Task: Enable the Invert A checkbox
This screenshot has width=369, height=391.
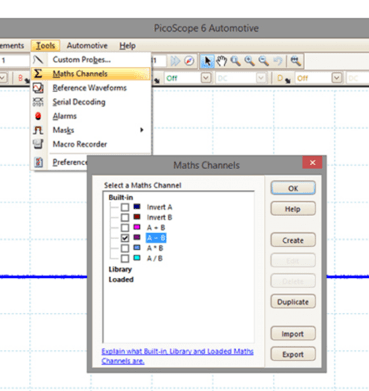Action: 125,207
